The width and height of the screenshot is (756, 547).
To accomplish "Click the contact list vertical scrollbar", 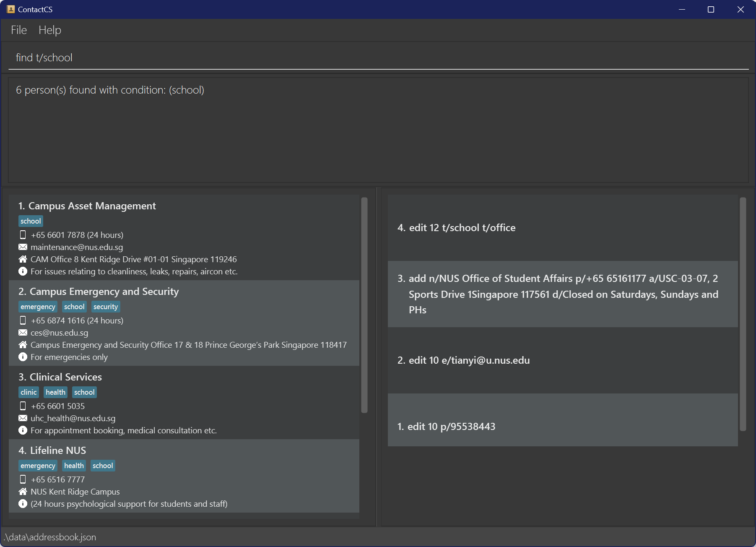I will point(364,305).
